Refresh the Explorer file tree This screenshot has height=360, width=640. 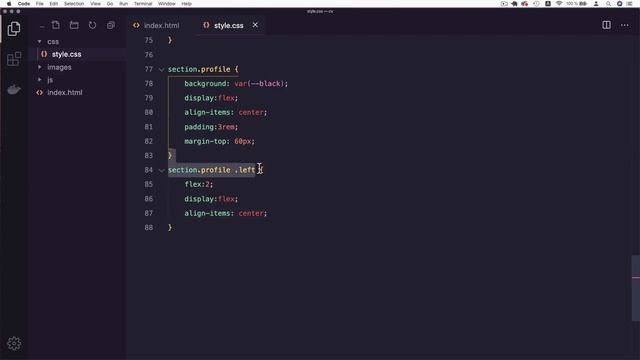click(92, 25)
